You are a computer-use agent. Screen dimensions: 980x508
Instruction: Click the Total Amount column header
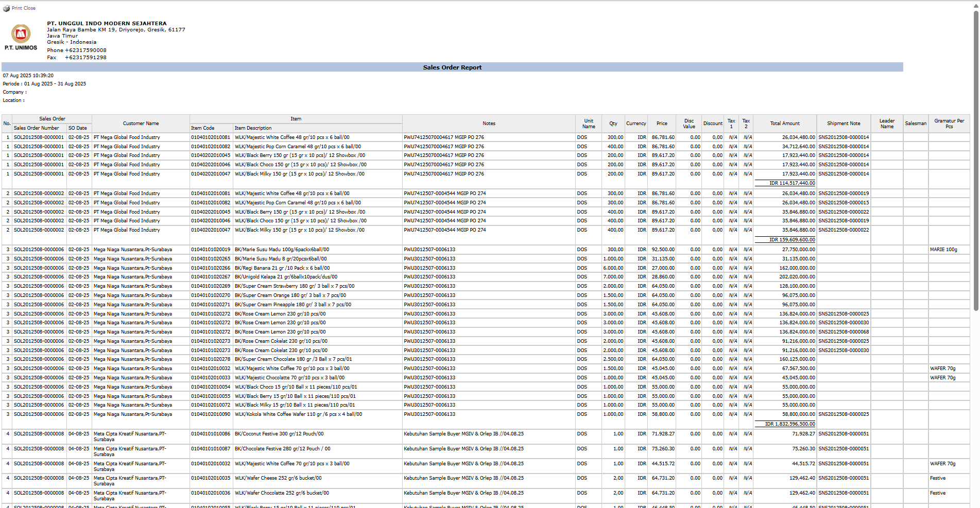point(785,124)
